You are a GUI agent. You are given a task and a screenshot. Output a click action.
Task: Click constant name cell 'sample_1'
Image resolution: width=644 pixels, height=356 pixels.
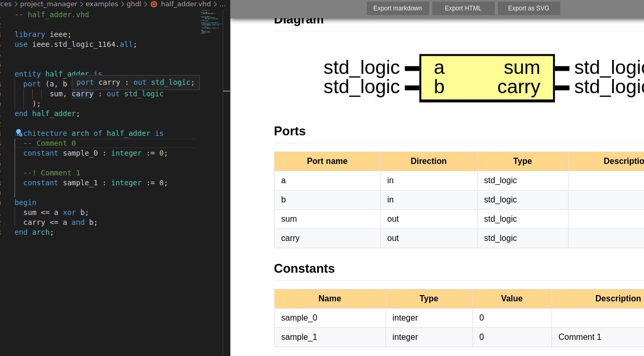point(330,337)
